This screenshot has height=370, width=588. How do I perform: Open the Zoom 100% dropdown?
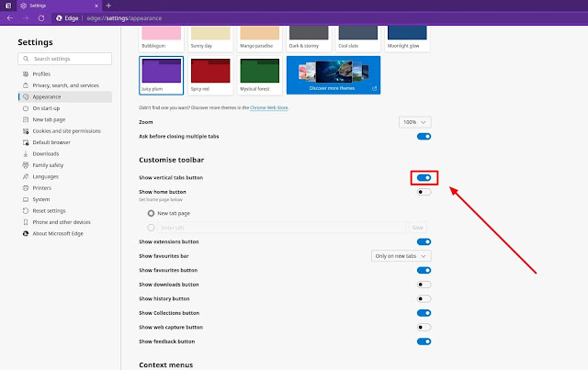click(414, 122)
